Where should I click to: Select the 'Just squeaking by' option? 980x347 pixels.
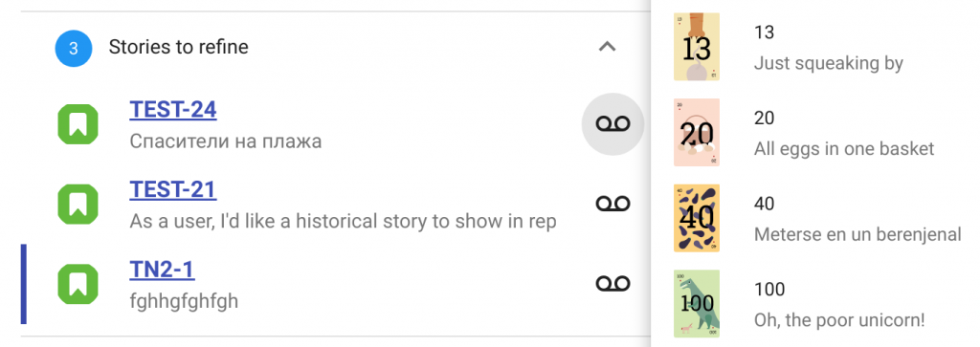(828, 63)
